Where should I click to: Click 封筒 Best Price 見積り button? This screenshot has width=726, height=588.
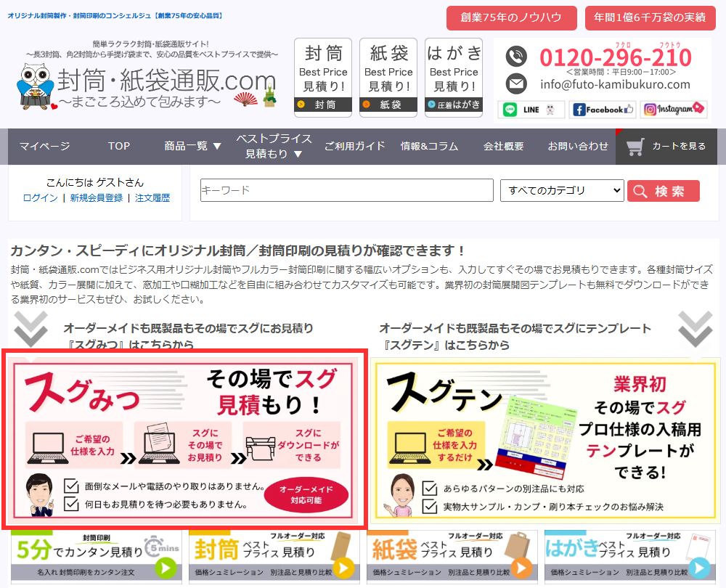[323, 78]
